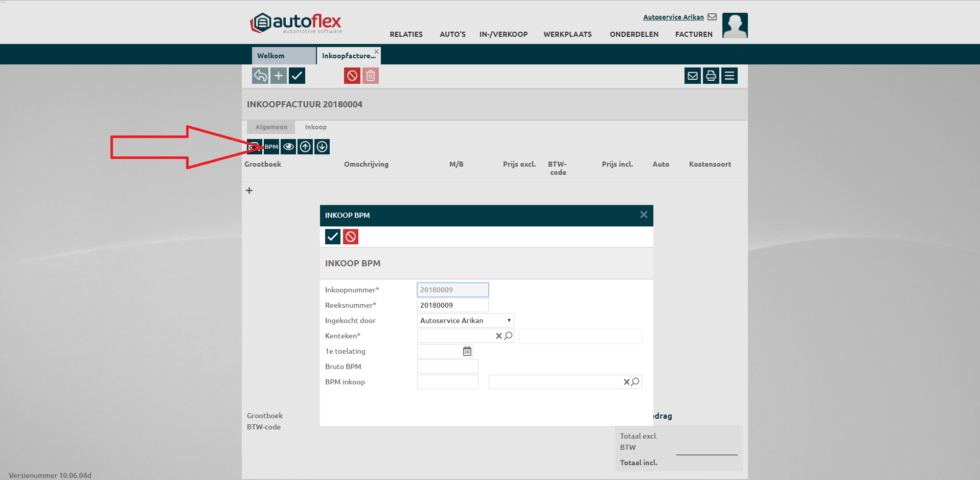Click the Bruto BPM input field
The height and width of the screenshot is (480, 980).
[x=447, y=367]
